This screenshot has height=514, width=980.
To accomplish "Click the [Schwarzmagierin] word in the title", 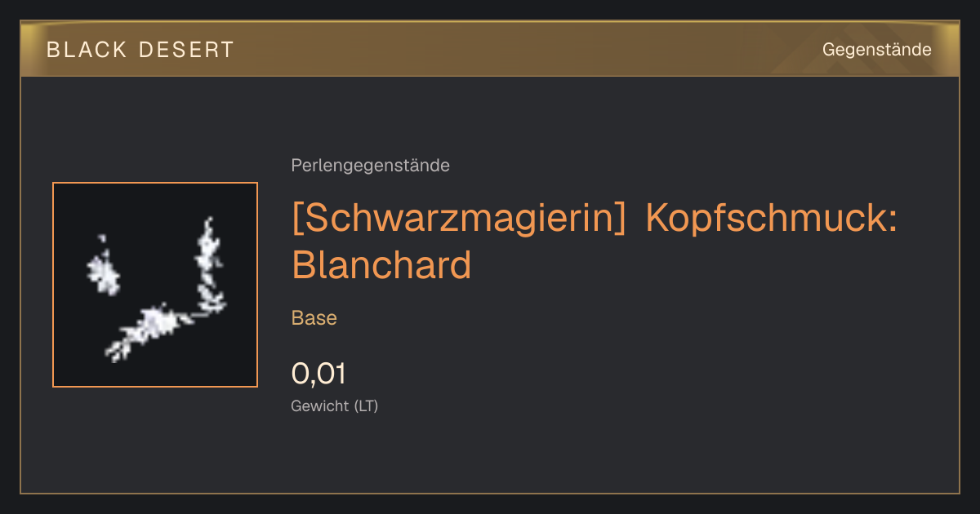I will (x=459, y=220).
